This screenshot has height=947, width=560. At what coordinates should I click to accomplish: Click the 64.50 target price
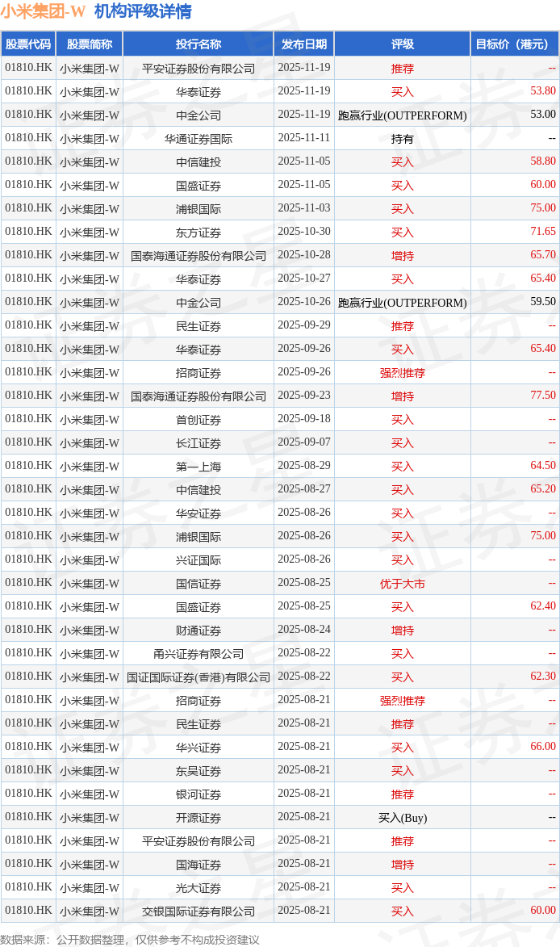[542, 467]
